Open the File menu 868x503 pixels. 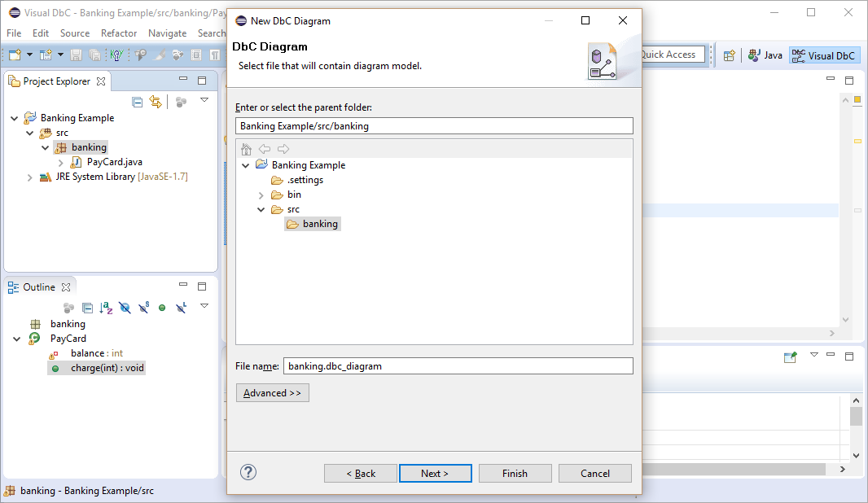click(14, 33)
